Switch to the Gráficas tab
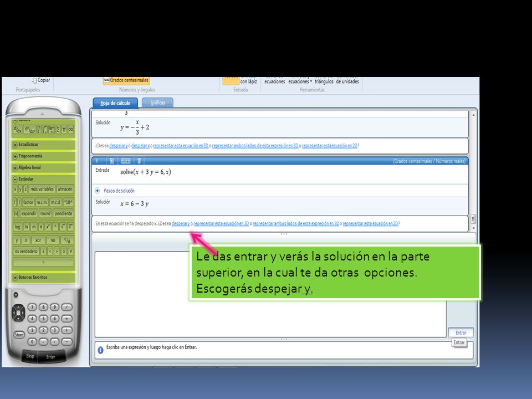The image size is (532, 399). (158, 103)
